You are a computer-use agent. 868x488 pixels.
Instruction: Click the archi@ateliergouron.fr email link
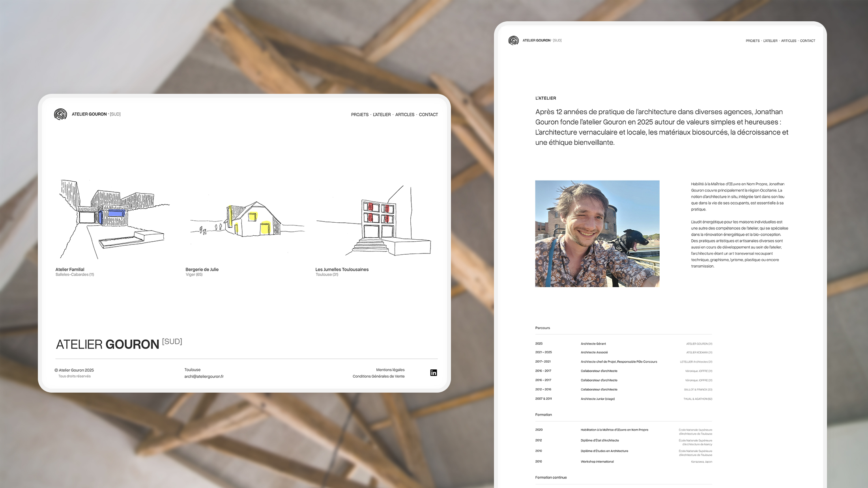tap(204, 376)
